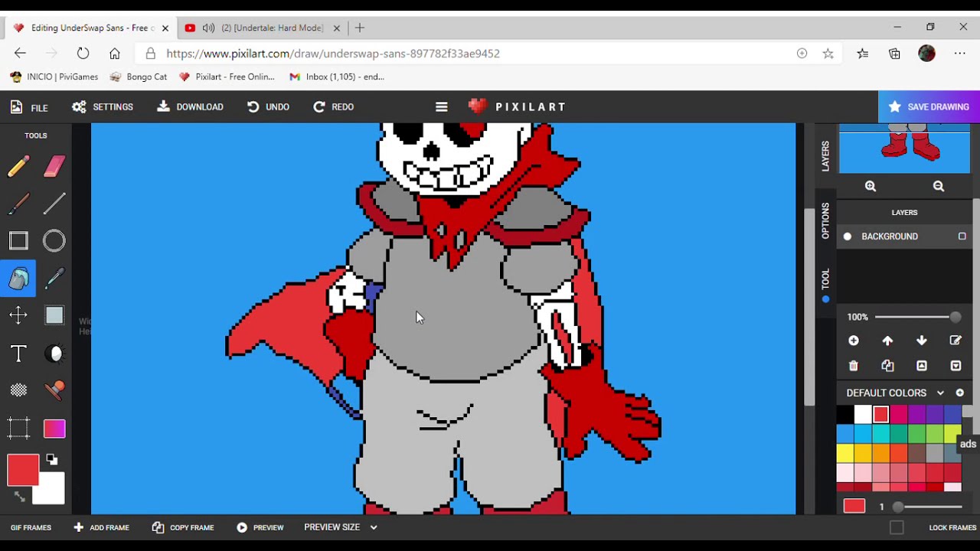The width and height of the screenshot is (980, 551).
Task: Move layer down
Action: click(922, 341)
